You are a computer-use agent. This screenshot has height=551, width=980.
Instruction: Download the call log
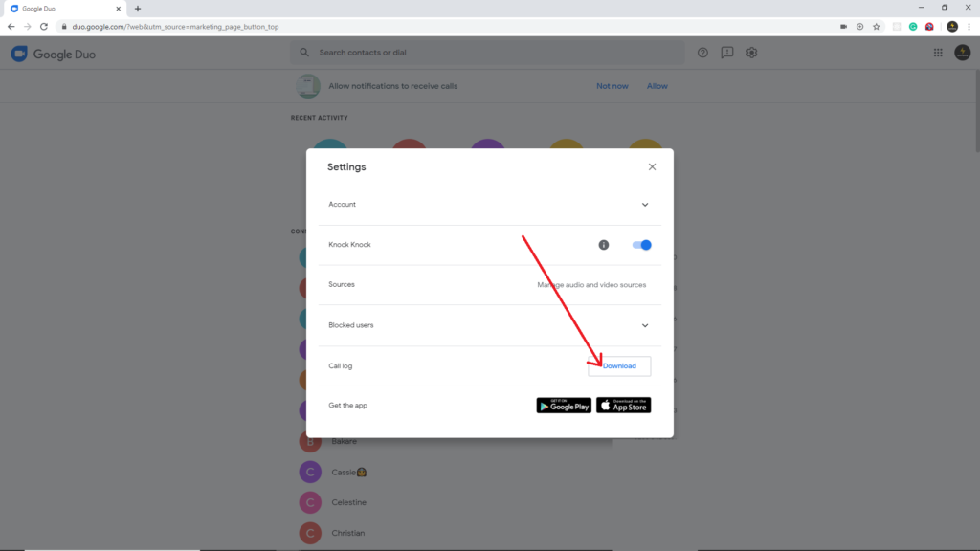(619, 366)
